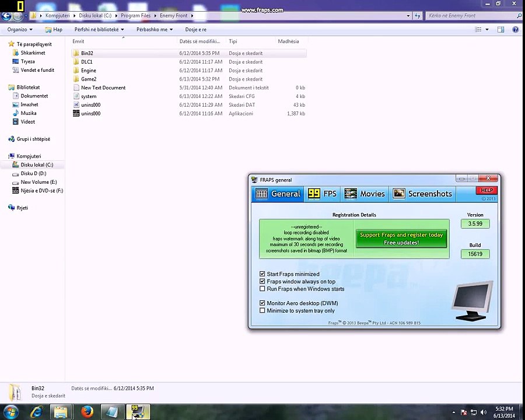Select the Game2 folder icon
The height and width of the screenshot is (420, 525).
point(76,79)
